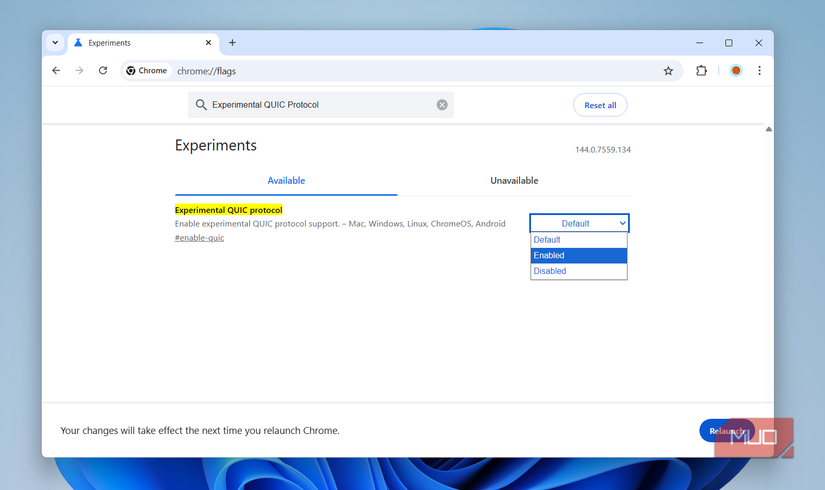
Task: Click the scrollbar up arrow
Action: [769, 129]
